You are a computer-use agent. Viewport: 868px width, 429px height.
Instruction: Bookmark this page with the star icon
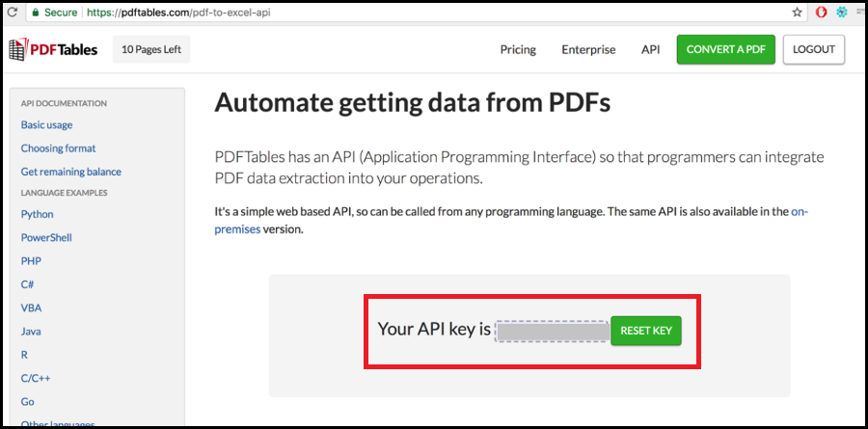pyautogui.click(x=797, y=13)
